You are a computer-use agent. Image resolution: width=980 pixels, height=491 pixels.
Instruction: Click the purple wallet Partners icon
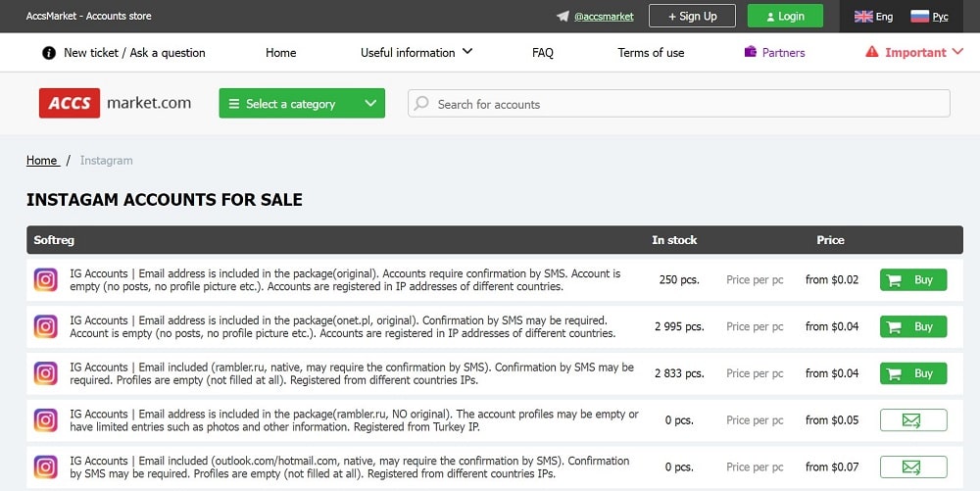click(x=750, y=52)
